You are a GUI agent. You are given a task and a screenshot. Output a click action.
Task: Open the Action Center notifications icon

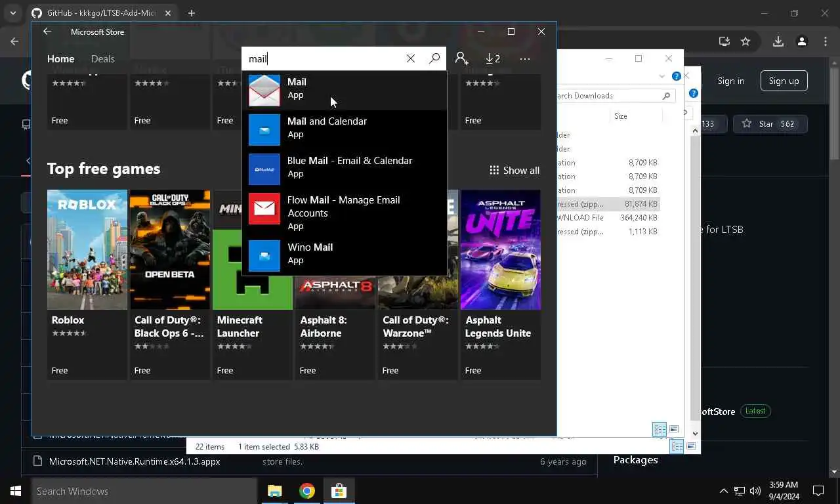click(818, 491)
